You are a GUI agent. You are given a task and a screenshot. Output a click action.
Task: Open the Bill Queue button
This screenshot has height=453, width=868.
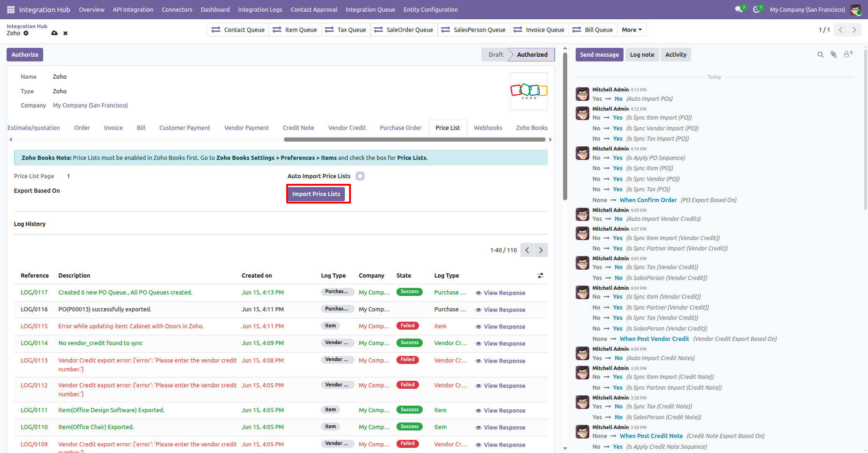pyautogui.click(x=593, y=30)
